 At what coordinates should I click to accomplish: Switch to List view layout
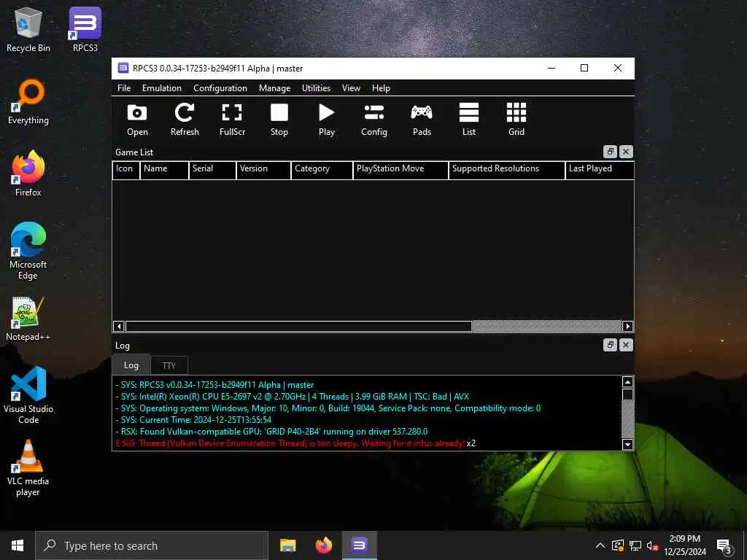pos(469,120)
